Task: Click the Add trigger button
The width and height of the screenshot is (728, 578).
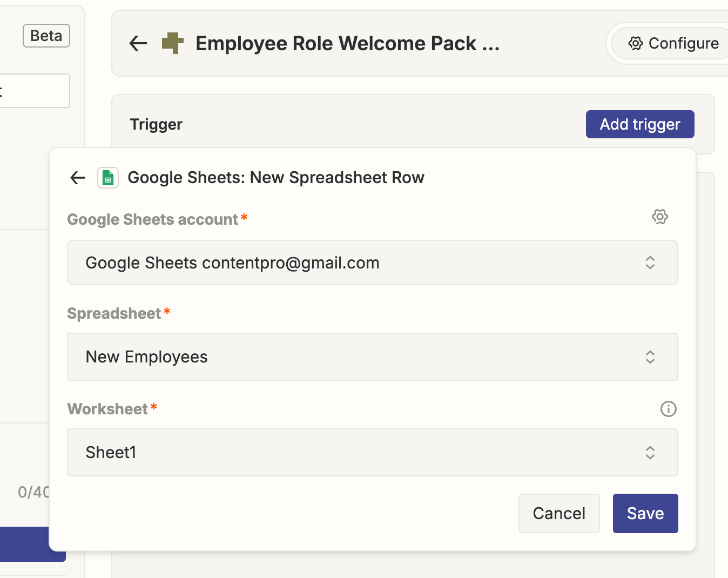Action: pyautogui.click(x=640, y=124)
